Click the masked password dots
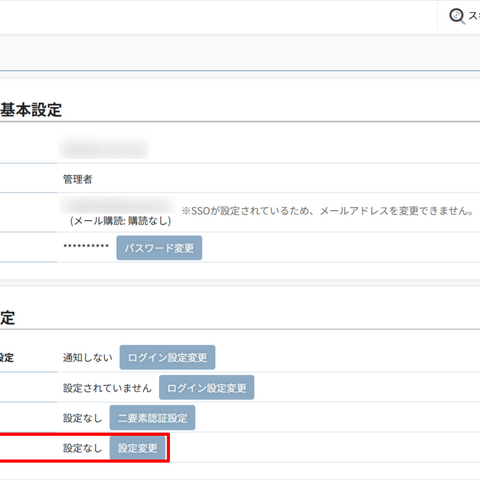 86,246
